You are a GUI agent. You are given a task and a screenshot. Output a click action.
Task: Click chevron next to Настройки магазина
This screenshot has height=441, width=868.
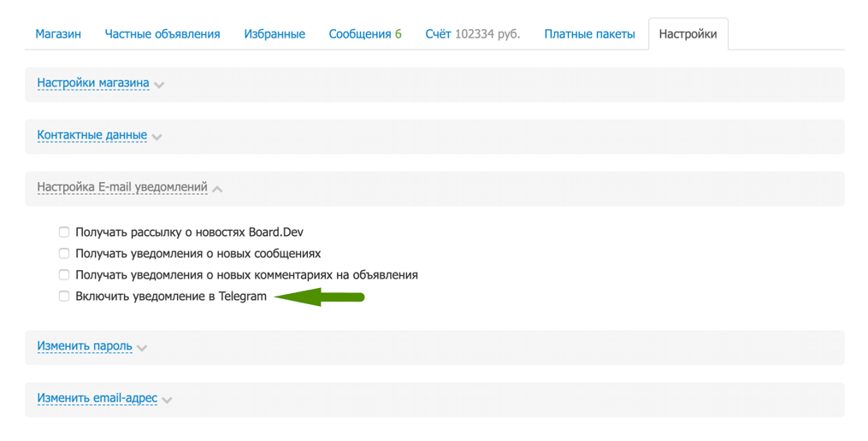tap(159, 85)
